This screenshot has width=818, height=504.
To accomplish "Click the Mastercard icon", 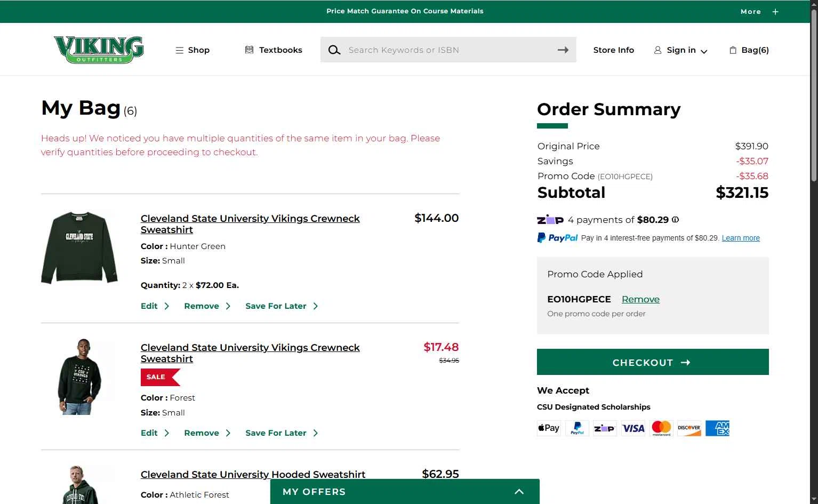I will pos(661,428).
